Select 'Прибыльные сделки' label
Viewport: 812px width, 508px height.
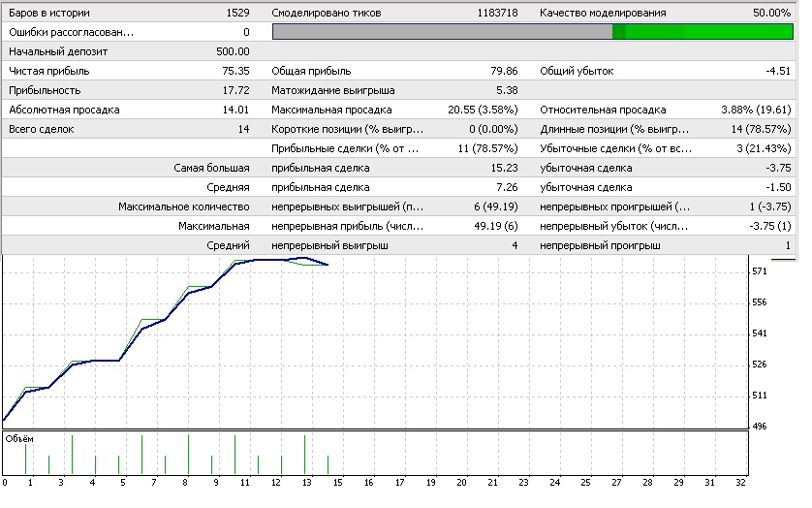coord(345,148)
